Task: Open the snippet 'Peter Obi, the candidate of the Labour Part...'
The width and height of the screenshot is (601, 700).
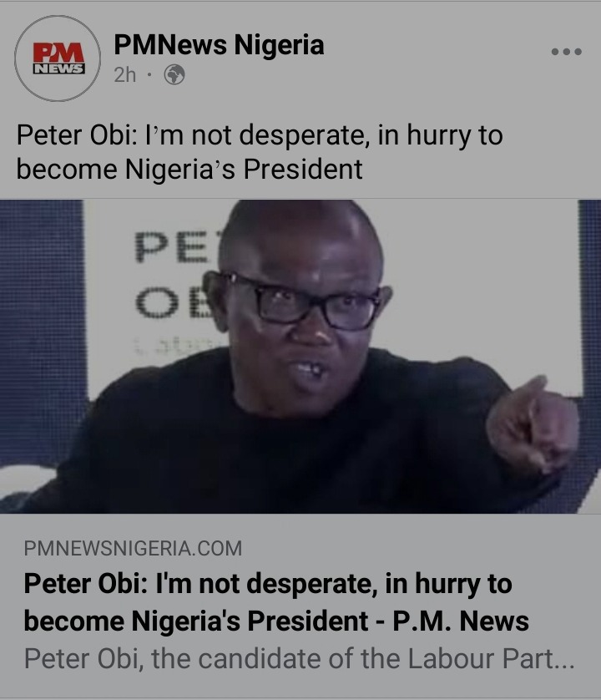Action: coord(299,659)
